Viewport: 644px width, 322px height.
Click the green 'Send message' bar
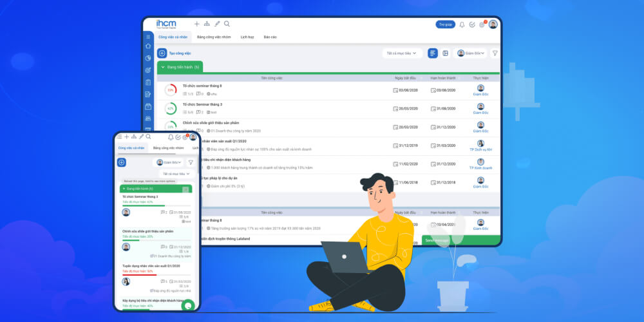coord(461,240)
